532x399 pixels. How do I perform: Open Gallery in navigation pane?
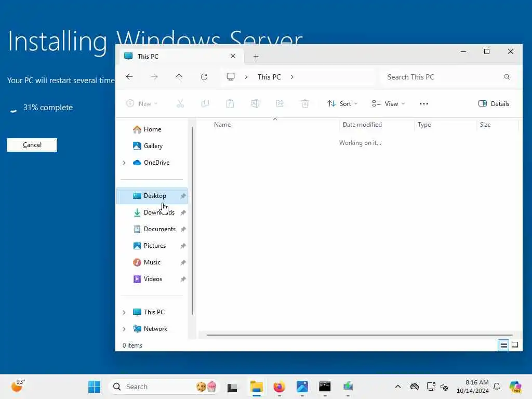coord(152,146)
